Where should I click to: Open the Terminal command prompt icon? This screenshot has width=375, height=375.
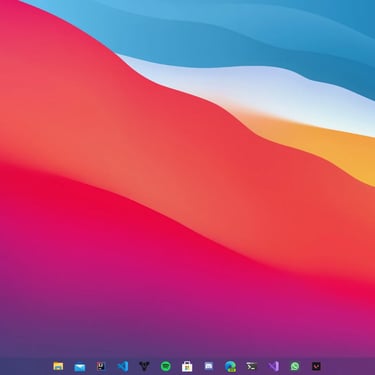pos(251,366)
